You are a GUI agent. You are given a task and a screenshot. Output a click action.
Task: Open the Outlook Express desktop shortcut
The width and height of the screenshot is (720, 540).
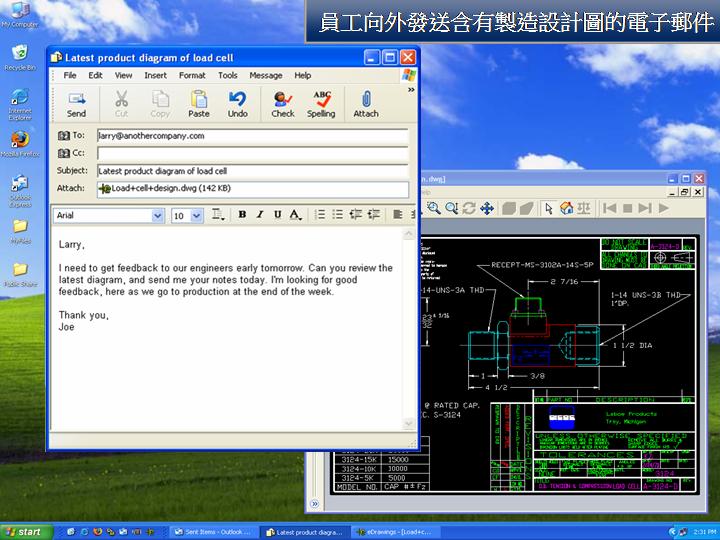click(20, 191)
